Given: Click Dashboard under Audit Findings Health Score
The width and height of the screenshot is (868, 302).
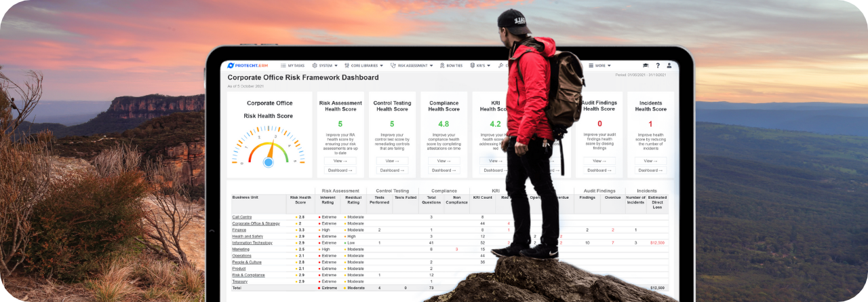Looking at the screenshot, I should coord(599,170).
